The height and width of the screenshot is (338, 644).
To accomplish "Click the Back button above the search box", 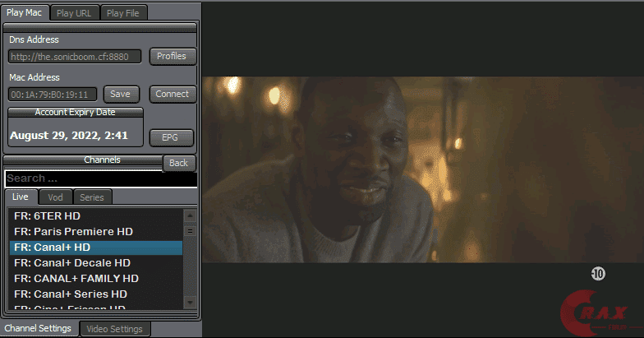I will [179, 163].
